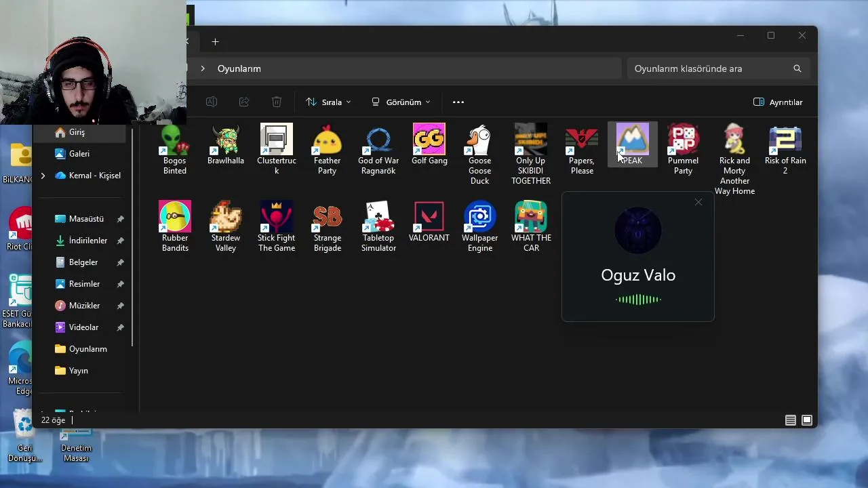The height and width of the screenshot is (488, 868).
Task: Click the breadcrumb chevron before Oyunlarım
Action: point(202,68)
